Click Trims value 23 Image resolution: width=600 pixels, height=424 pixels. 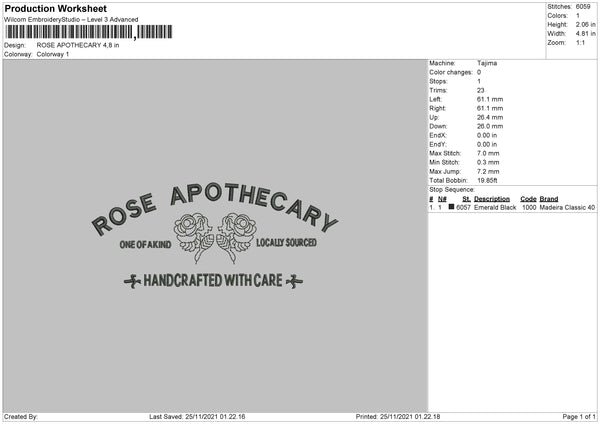481,90
